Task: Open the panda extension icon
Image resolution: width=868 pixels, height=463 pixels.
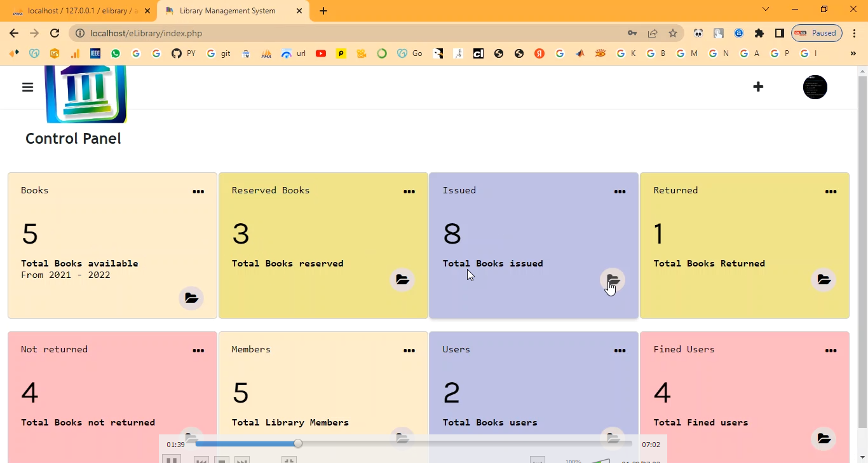Action: point(698,33)
